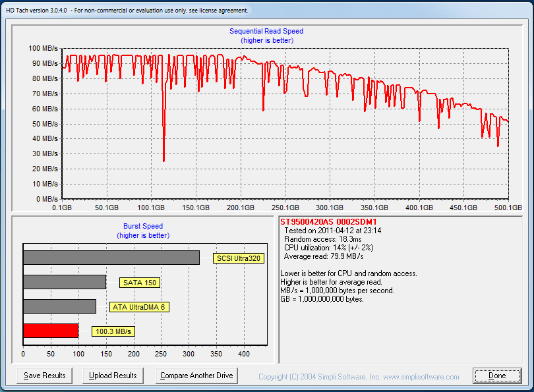Click the red burst speed bar
This screenshot has width=534, height=392.
(x=50, y=331)
